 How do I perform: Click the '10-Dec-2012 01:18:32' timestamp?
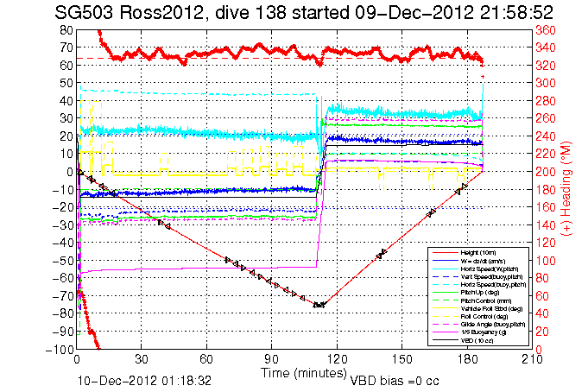(x=144, y=381)
